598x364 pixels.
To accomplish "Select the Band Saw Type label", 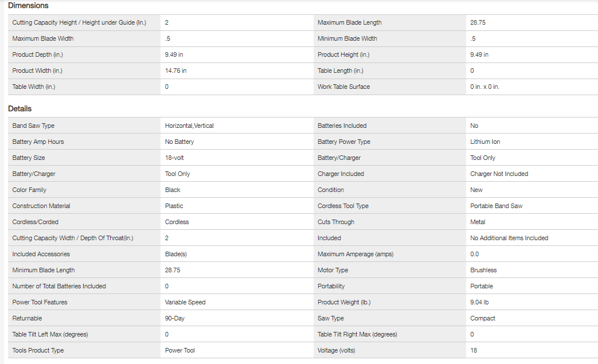I will tap(33, 126).
